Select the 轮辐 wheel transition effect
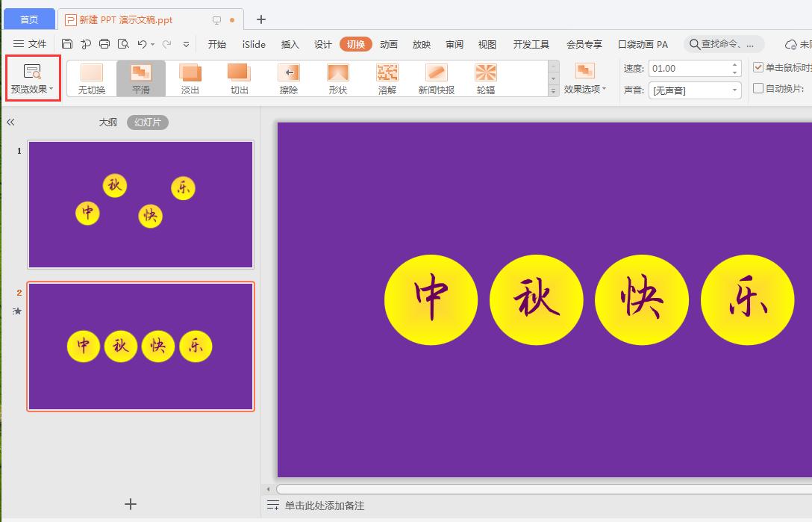 point(486,78)
